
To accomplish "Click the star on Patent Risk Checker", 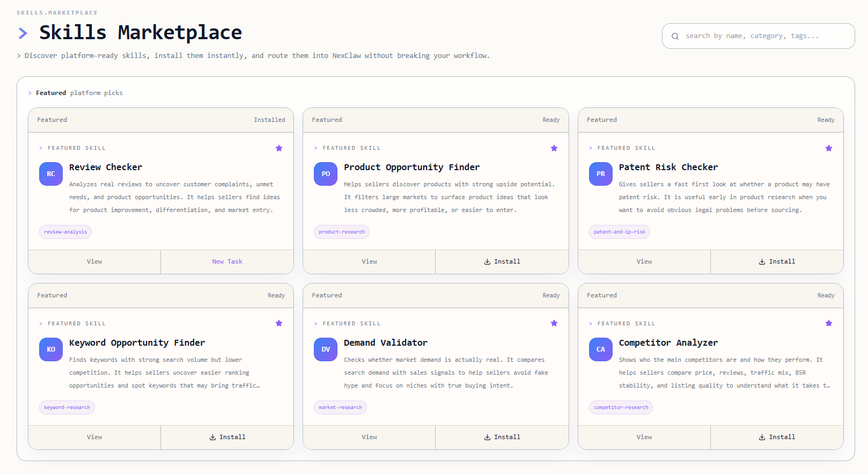I will point(829,148).
